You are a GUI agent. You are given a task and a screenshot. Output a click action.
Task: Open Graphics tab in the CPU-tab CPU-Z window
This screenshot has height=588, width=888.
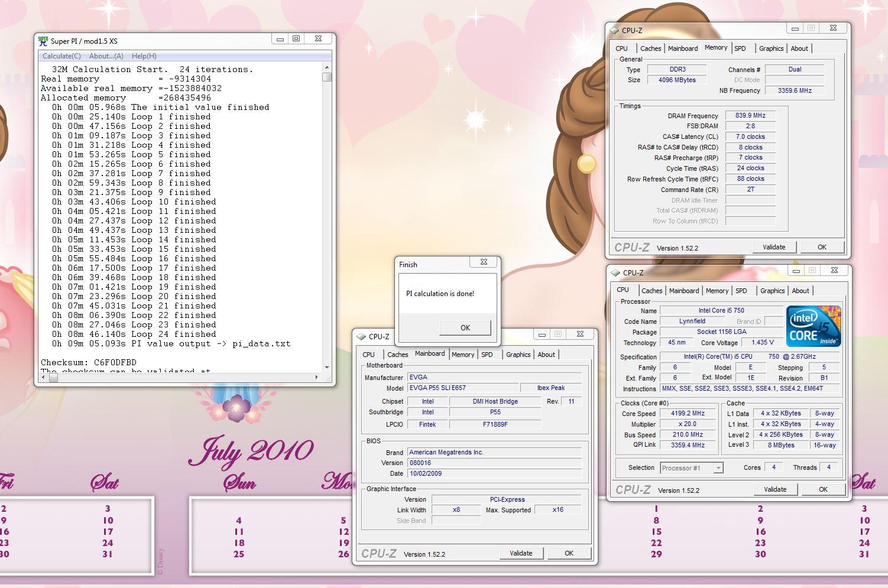773,291
